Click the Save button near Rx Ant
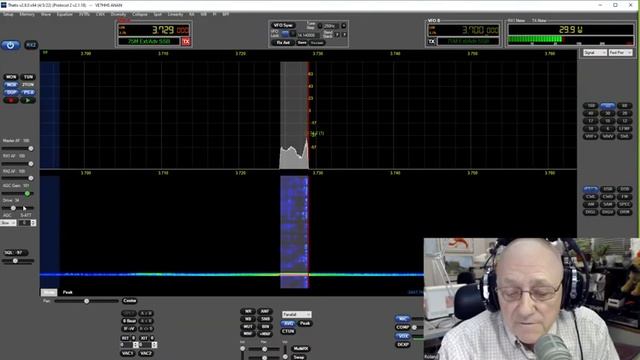 (x=302, y=42)
